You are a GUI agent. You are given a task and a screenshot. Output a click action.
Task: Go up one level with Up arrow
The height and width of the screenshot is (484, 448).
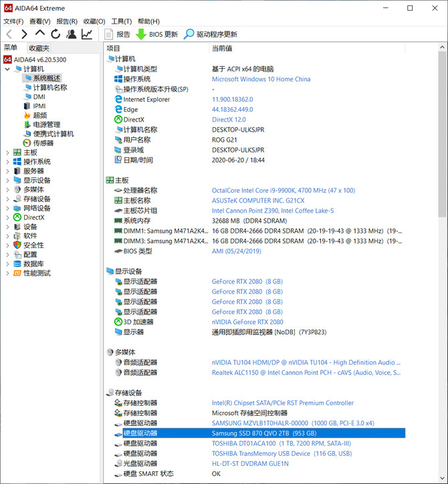40,33
